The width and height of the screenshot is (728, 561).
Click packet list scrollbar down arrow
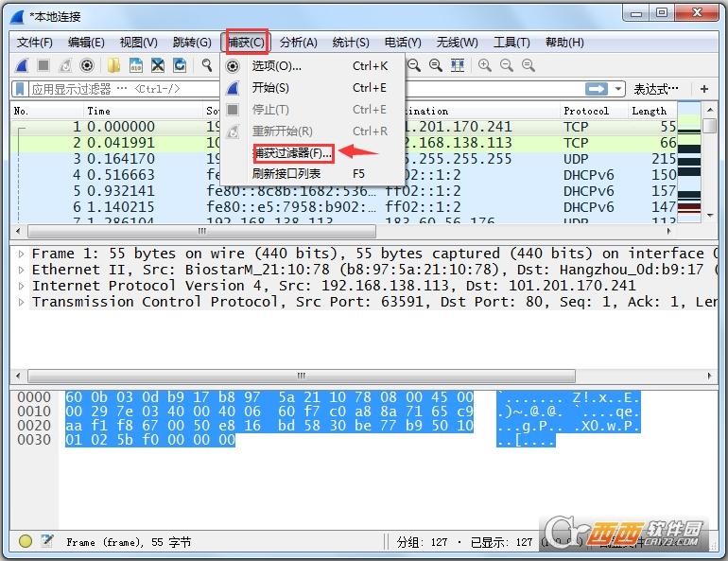709,215
